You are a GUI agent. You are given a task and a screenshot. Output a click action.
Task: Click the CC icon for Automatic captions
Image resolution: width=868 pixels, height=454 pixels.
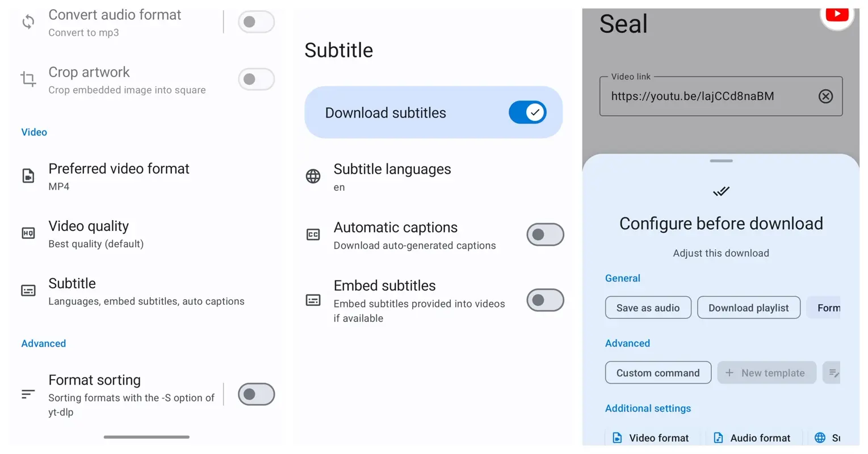click(313, 234)
